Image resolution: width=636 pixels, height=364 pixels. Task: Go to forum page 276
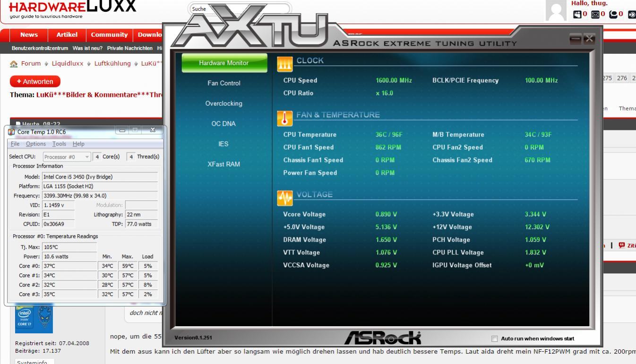[x=623, y=78]
